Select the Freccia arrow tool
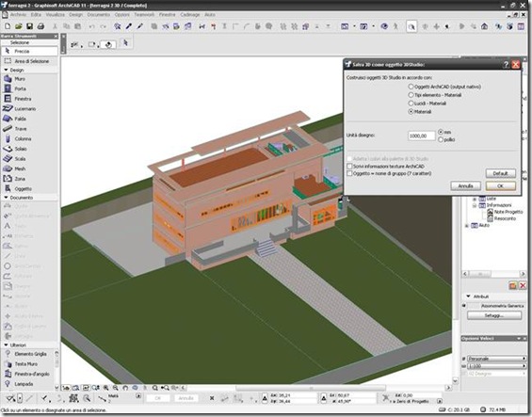This screenshot has width=532, height=417. pyautogui.click(x=29, y=51)
